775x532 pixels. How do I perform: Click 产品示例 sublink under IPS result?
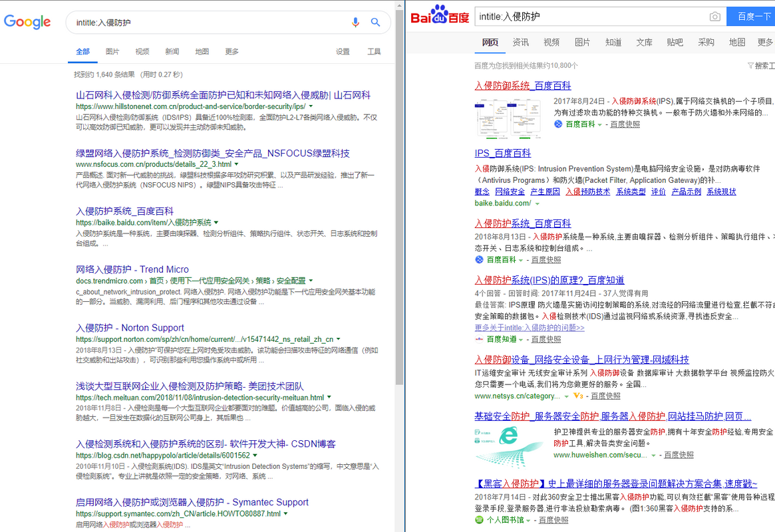click(x=686, y=192)
